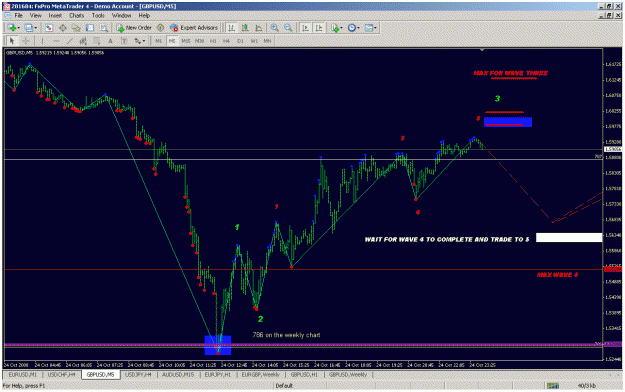Screen dimensions: 625x392
Task: Click the 'MAX FOR WAVE THREE' label
Action: click(511, 73)
